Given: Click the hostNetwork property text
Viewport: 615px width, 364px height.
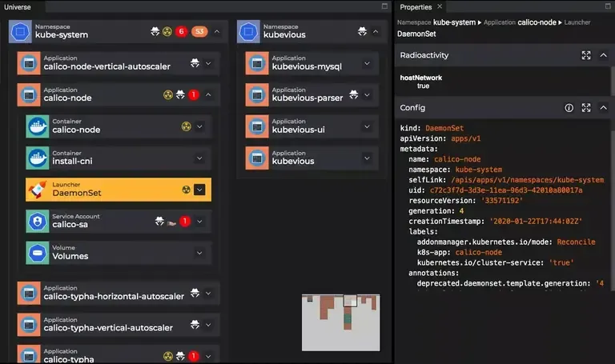Looking at the screenshot, I should tap(421, 78).
